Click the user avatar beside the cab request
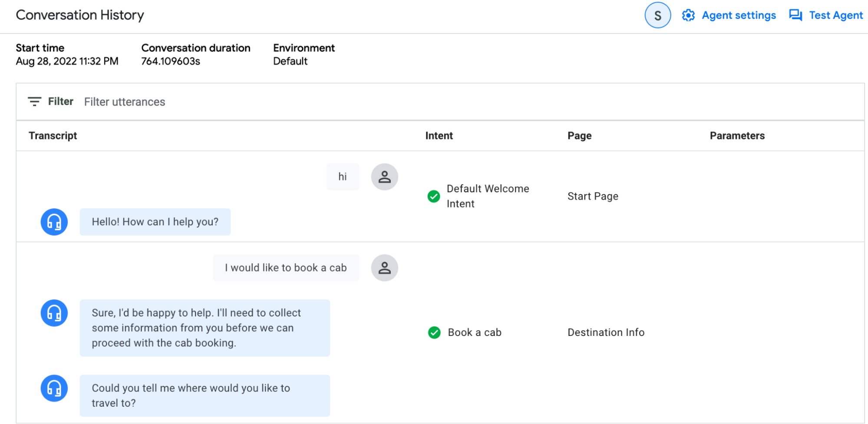This screenshot has width=868, height=424. 384,268
